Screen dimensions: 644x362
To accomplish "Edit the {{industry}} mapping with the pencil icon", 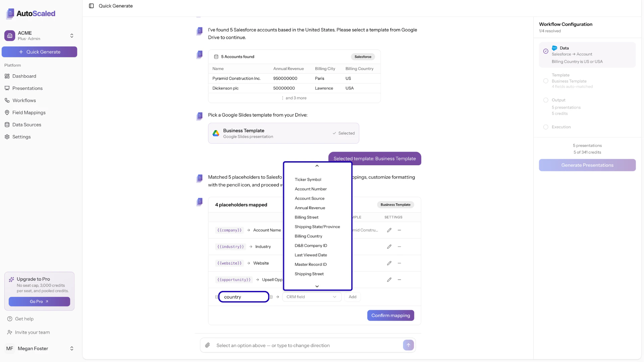I will [x=389, y=246].
